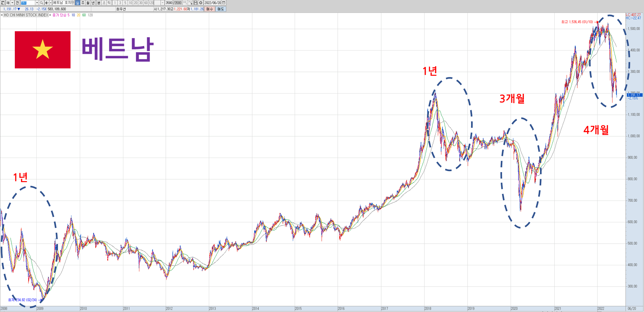The width and height of the screenshot is (644, 312).
Task: Click the 2015 label on time axis
Action: pos(298,308)
